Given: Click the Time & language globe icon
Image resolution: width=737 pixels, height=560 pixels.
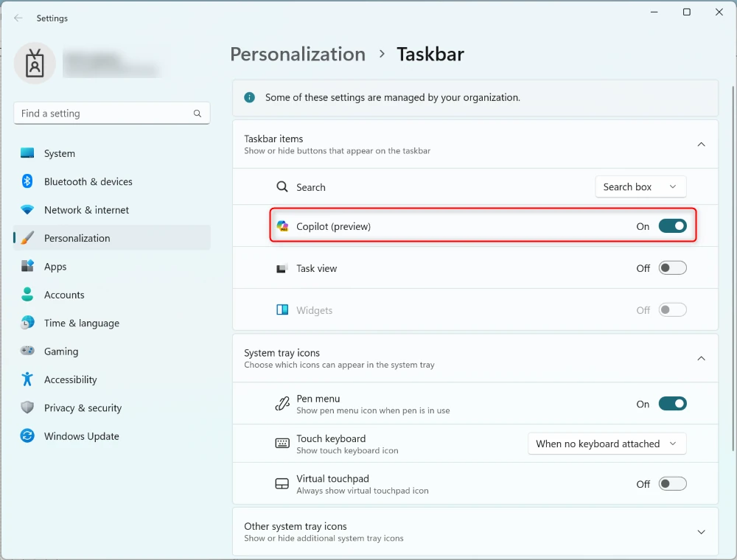Looking at the screenshot, I should point(27,323).
